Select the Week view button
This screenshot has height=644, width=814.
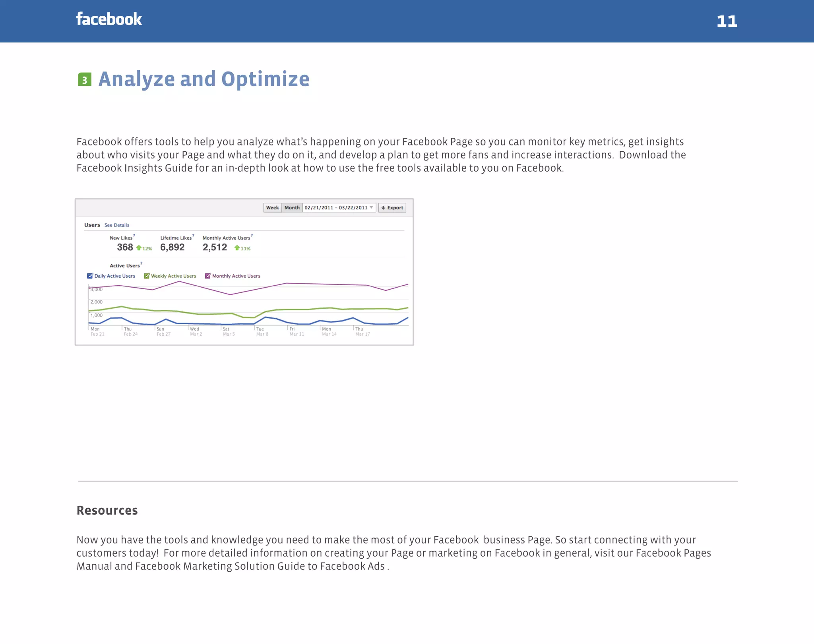[273, 208]
